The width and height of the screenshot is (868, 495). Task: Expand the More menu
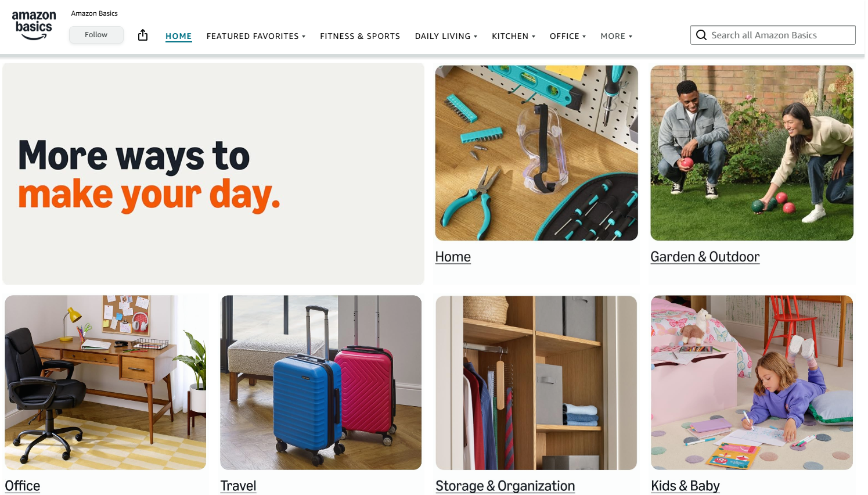click(617, 36)
